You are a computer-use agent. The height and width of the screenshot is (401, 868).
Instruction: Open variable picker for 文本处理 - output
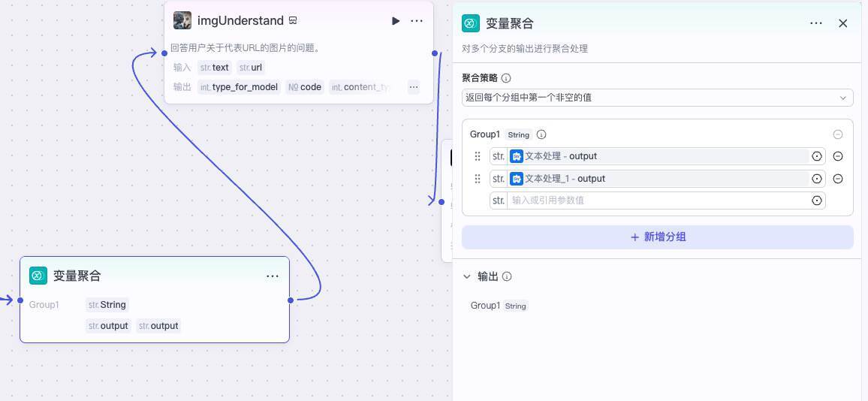816,156
